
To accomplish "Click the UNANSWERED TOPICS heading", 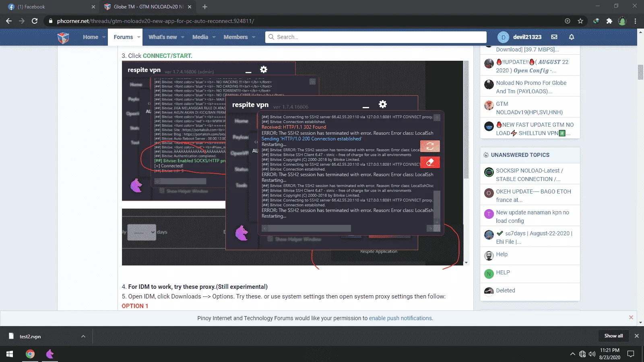I will (520, 155).
